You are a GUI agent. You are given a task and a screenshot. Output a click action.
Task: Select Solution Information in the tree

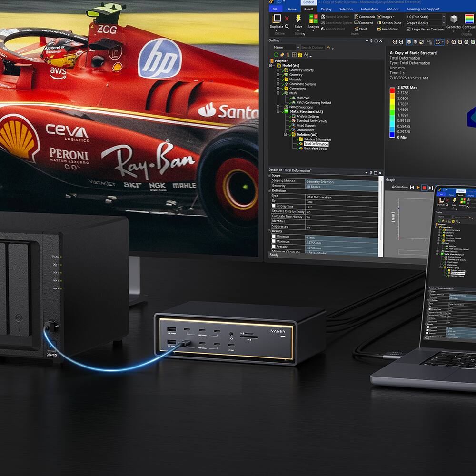click(317, 139)
